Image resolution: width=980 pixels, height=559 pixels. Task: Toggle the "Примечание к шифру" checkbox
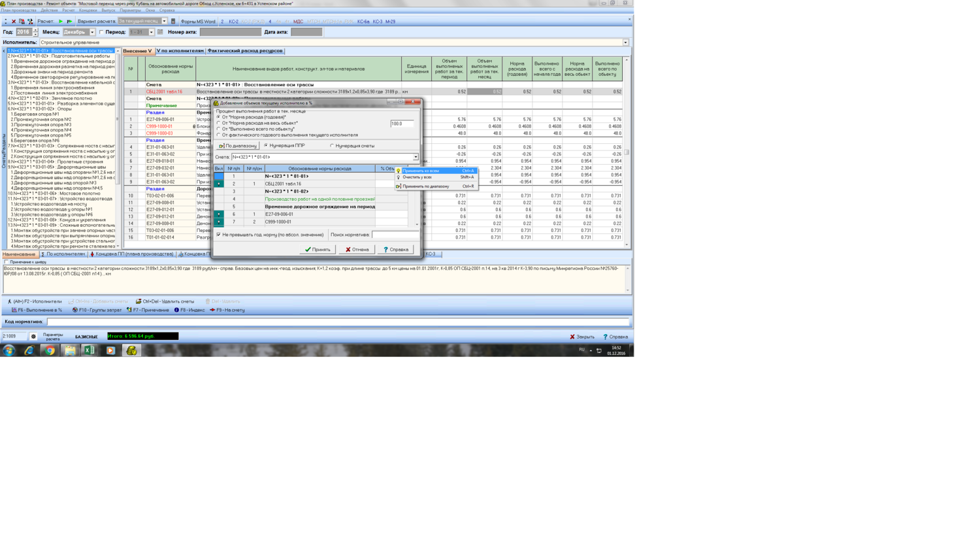[x=7, y=262]
